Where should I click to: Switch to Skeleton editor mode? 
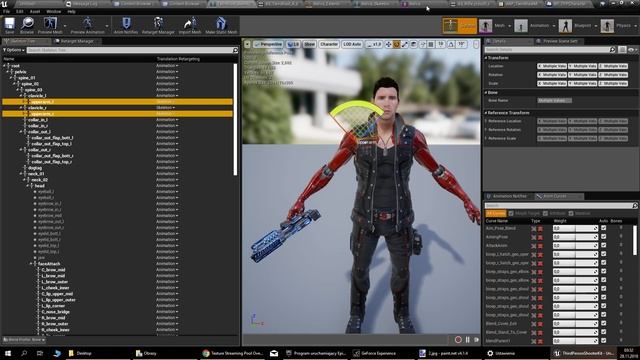pos(460,26)
